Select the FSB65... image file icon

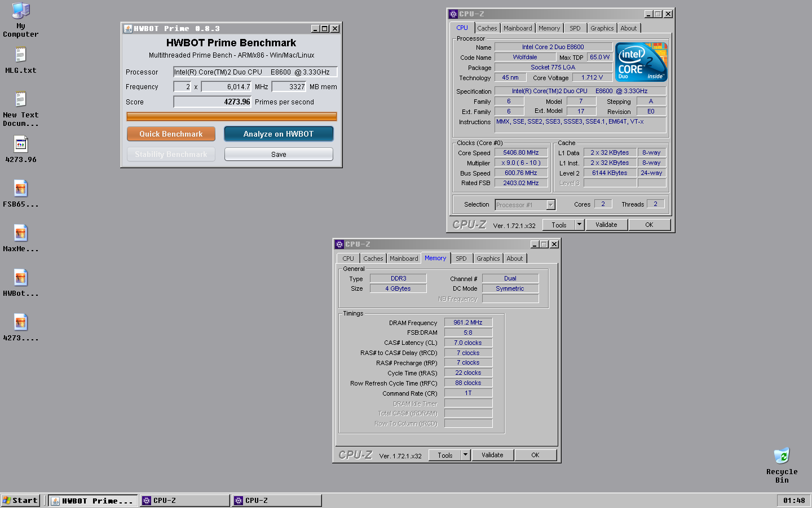(x=21, y=194)
